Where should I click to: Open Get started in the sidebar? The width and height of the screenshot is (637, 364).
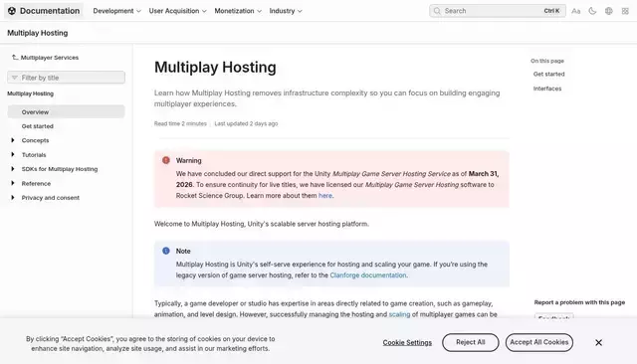point(38,126)
